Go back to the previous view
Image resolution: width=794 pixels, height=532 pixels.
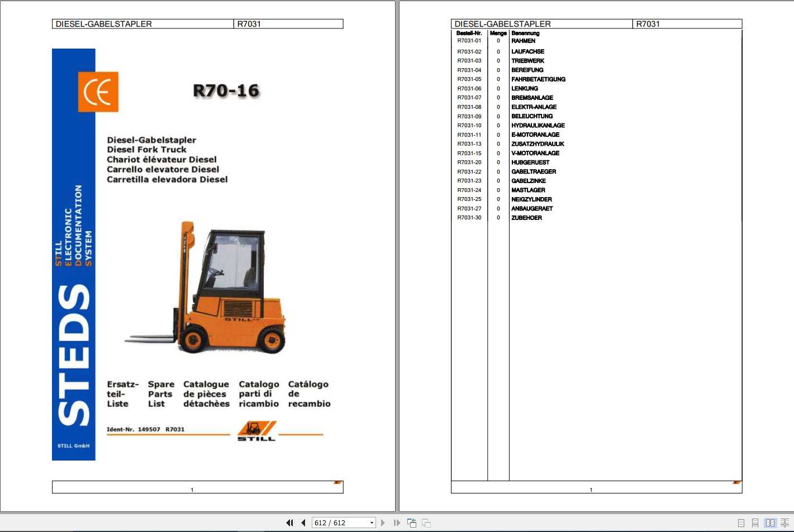coord(412,523)
